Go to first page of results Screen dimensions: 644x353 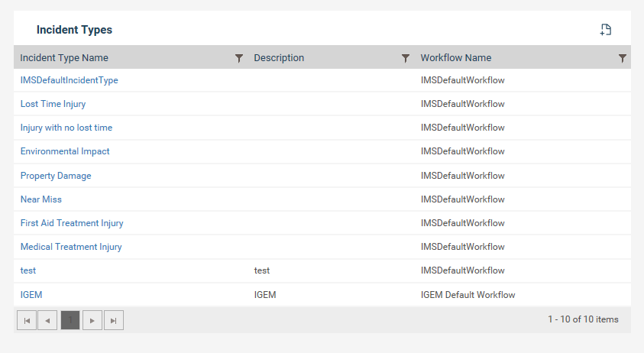pos(27,321)
